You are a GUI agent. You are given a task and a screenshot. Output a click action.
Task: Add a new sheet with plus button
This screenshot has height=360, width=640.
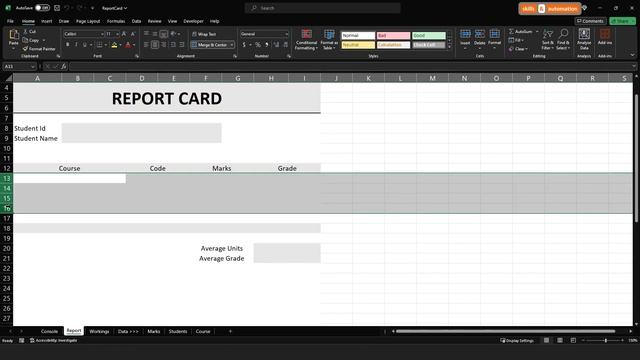(230, 331)
